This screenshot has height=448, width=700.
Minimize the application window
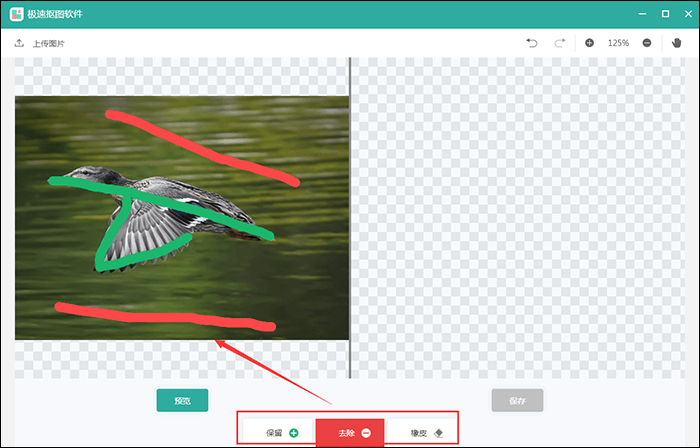[642, 14]
